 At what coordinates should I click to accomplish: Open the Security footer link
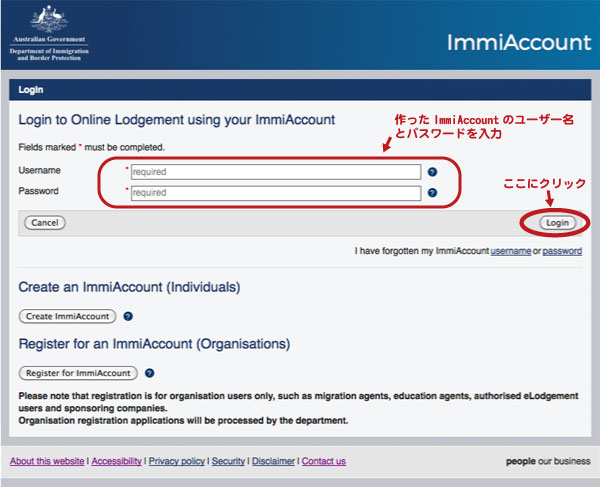pos(228,461)
